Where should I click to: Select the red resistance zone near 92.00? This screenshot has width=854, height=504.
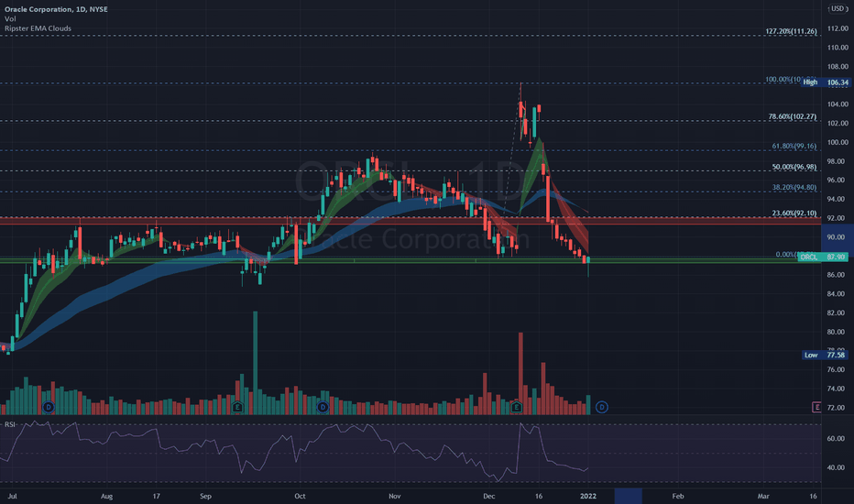point(411,221)
